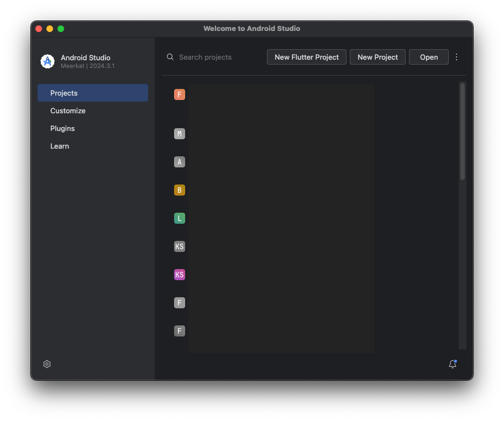Open settings via the gear icon

tap(47, 364)
